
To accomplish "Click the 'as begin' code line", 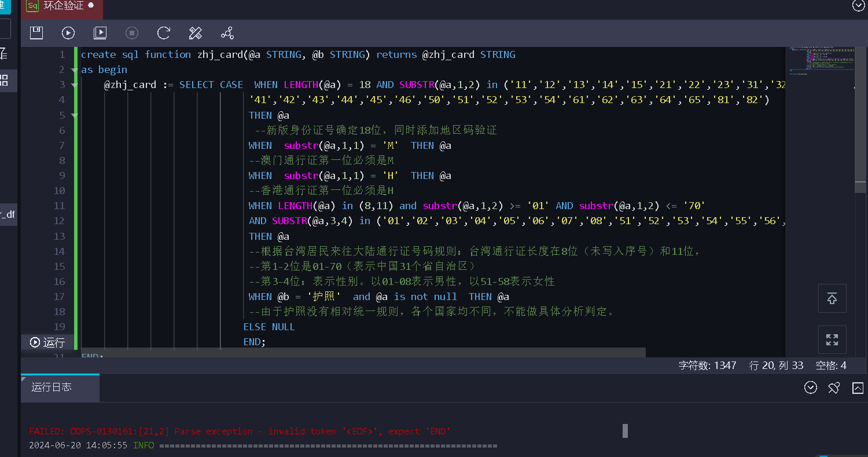I will tap(104, 70).
